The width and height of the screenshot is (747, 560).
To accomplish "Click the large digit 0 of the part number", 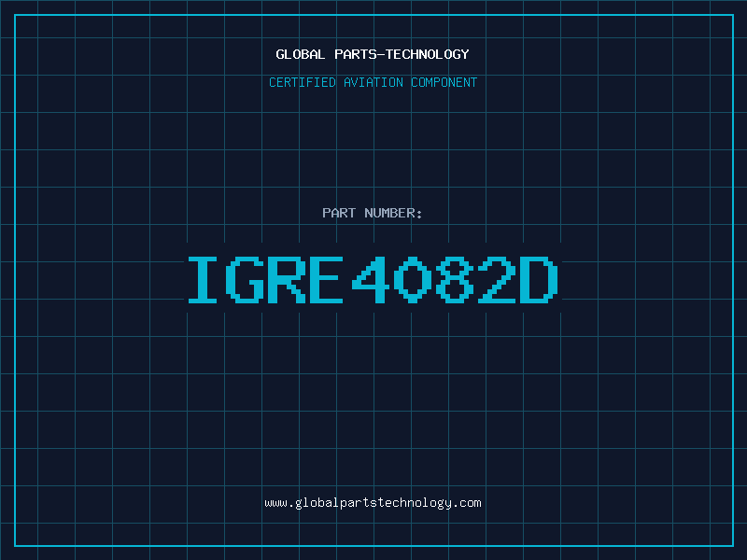I will coord(413,280).
